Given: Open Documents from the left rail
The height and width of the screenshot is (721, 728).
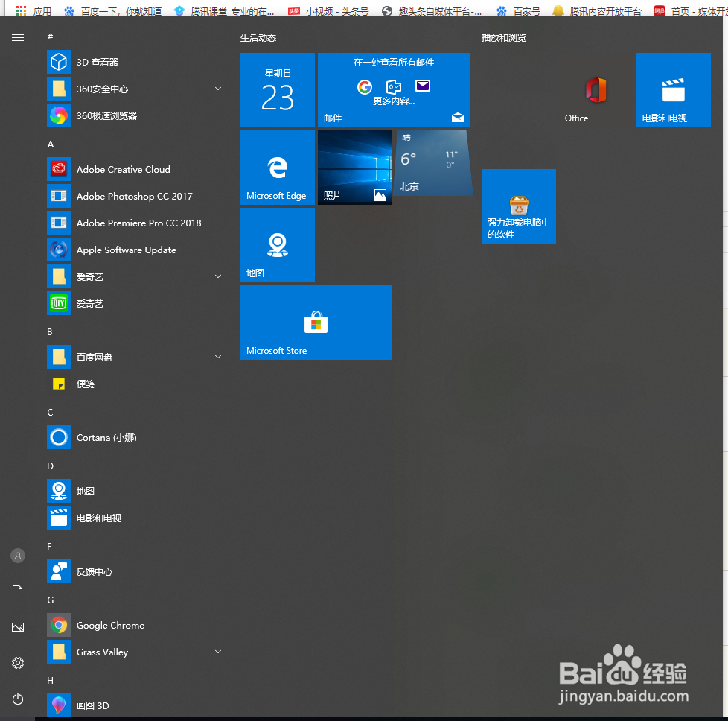Looking at the screenshot, I should [18, 591].
